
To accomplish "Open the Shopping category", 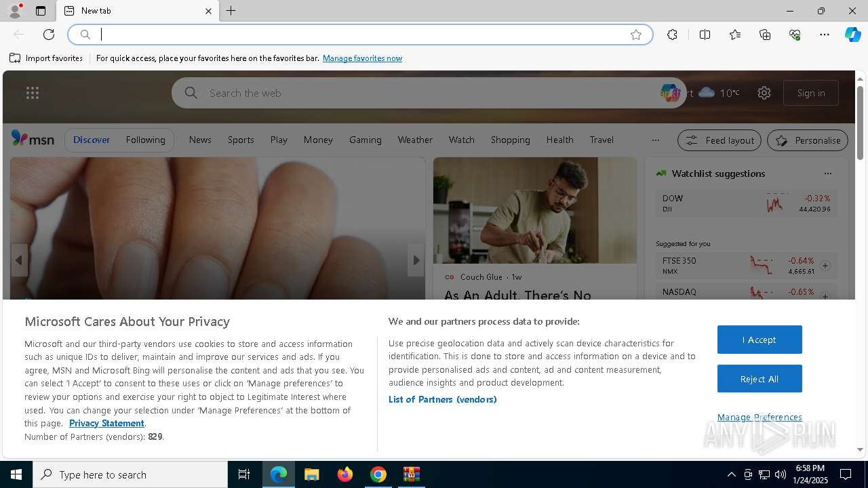I will click(x=510, y=140).
